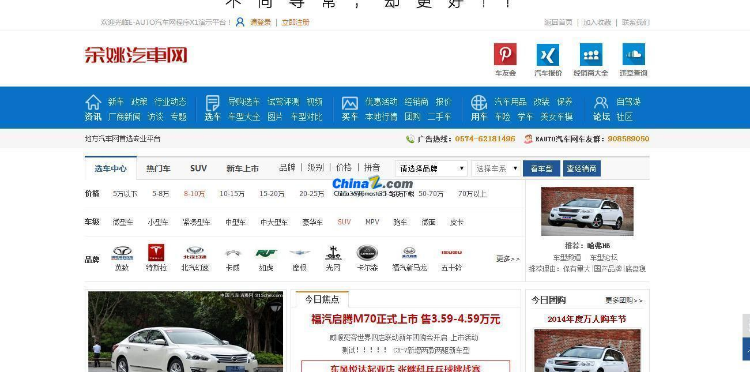The height and width of the screenshot is (372, 750).
Task: Open the 2014年度万人购车节 group-buy title
Action: coord(587,319)
